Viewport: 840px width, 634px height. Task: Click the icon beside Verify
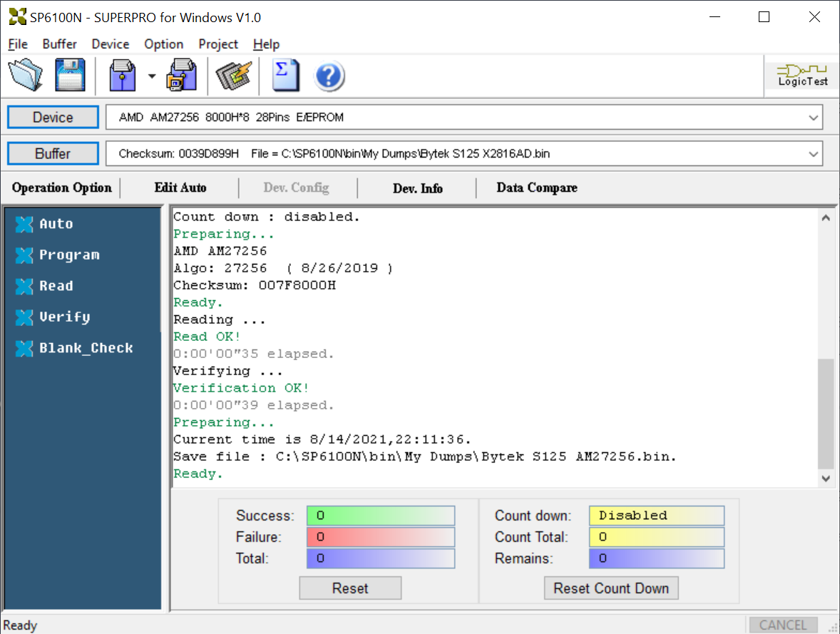[x=24, y=317]
